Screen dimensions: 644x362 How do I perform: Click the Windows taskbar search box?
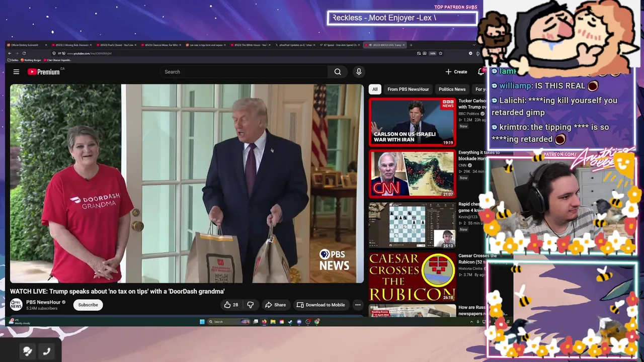click(229, 322)
